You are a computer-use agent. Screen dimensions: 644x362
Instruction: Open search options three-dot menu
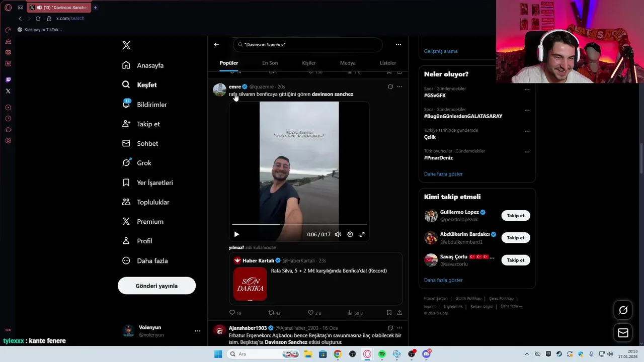pos(398,45)
